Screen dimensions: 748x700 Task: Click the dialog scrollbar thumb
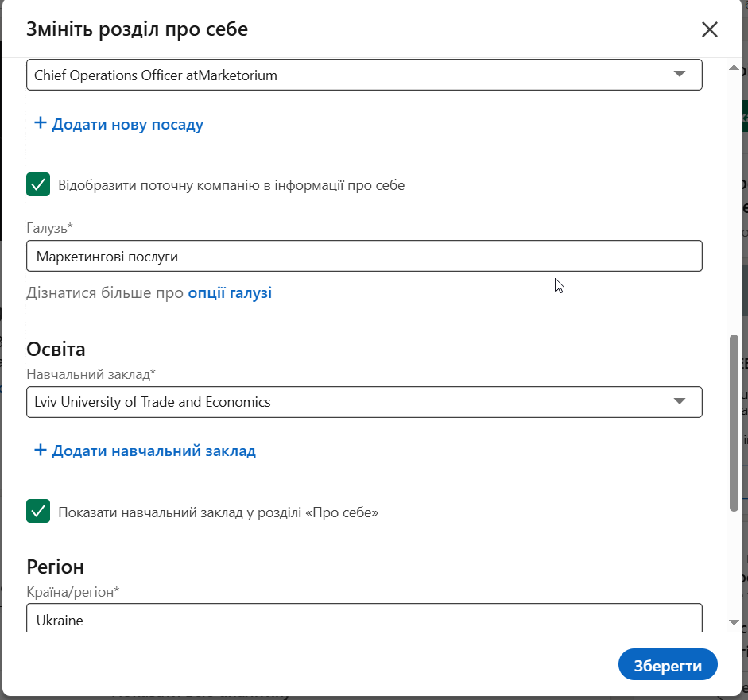tap(734, 421)
